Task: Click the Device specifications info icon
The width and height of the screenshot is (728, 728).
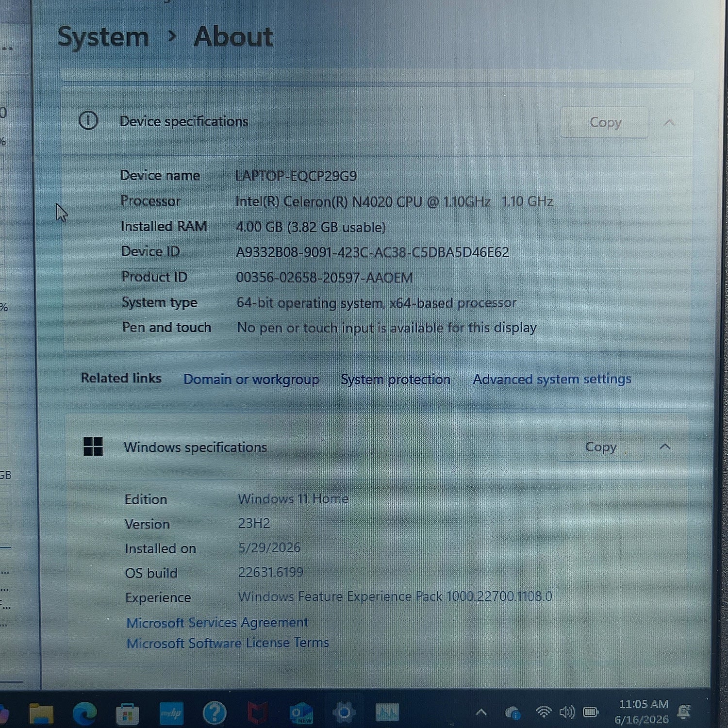Action: point(88,120)
